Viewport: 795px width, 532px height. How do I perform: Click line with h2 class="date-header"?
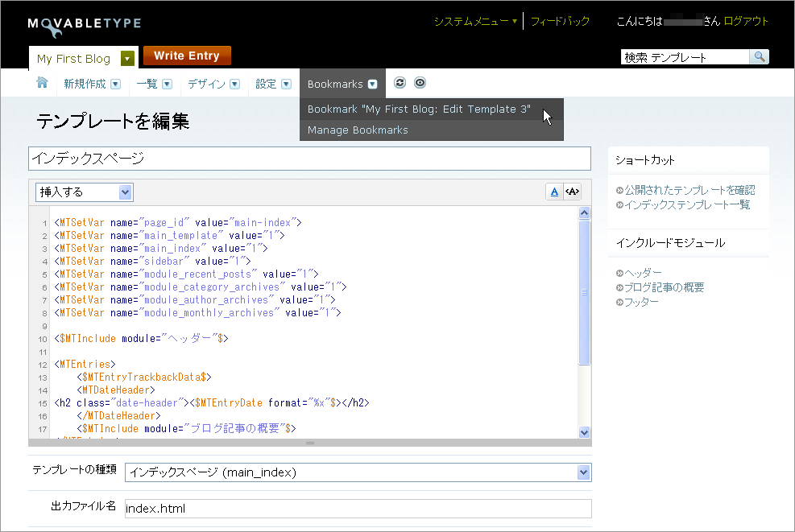coord(212,402)
